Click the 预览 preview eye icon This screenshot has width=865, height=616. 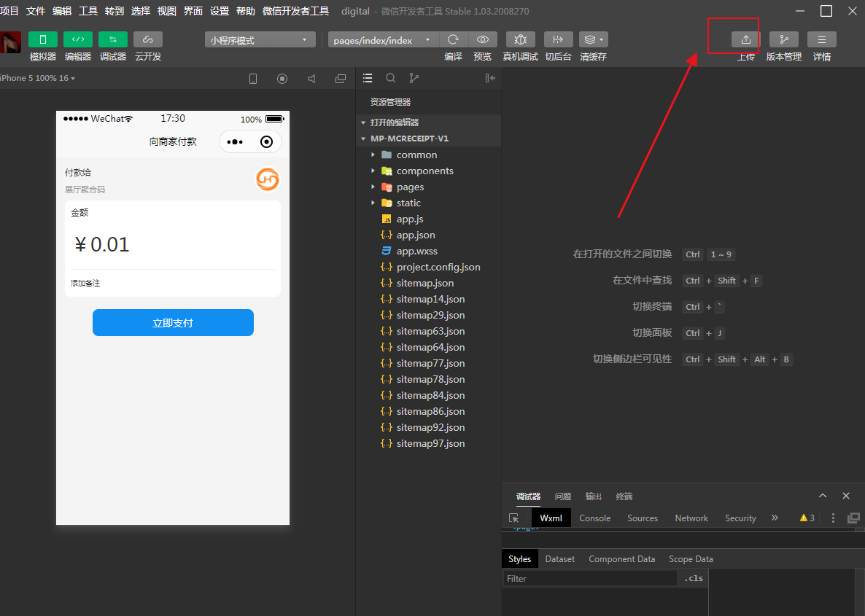(483, 39)
